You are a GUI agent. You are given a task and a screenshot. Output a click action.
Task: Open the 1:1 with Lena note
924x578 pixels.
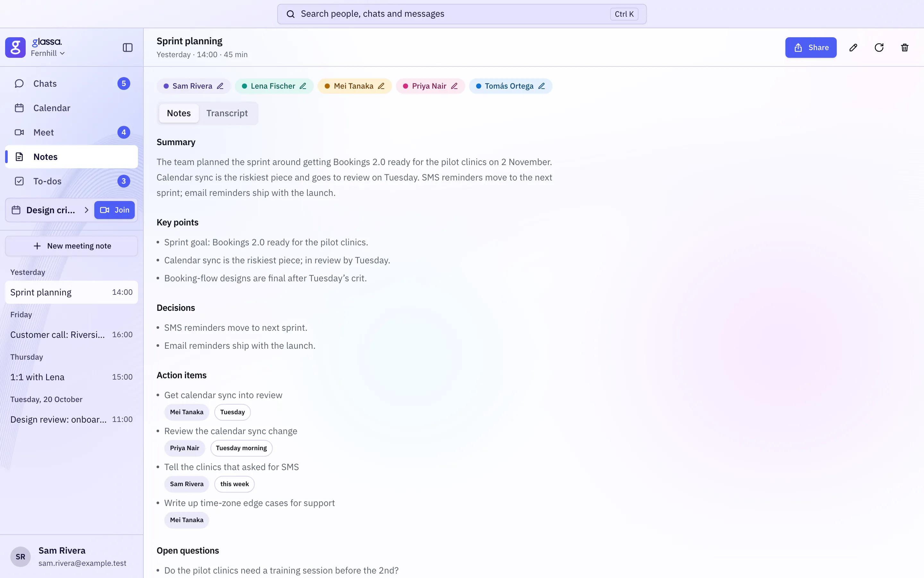72,377
